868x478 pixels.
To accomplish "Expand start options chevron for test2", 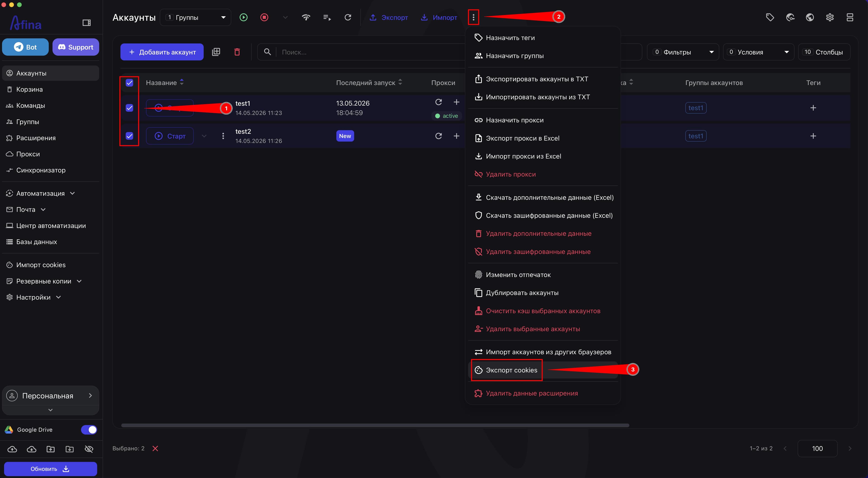I will (204, 136).
